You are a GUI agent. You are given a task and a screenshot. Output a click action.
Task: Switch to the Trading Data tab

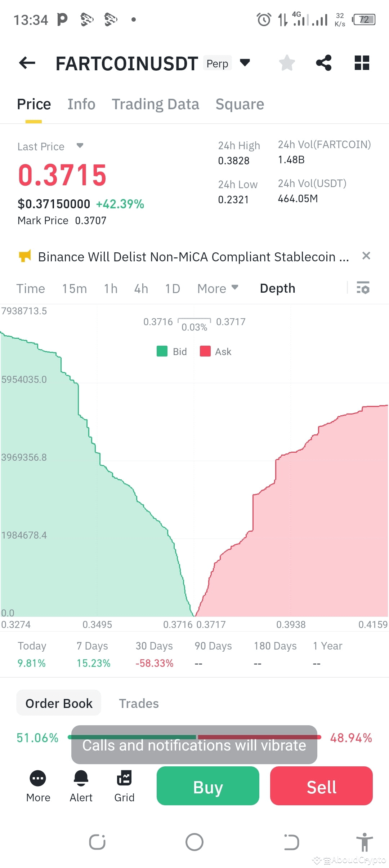click(156, 104)
